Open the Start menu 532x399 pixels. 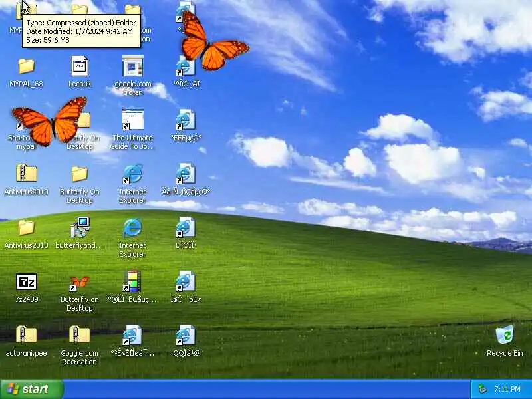tap(31, 389)
